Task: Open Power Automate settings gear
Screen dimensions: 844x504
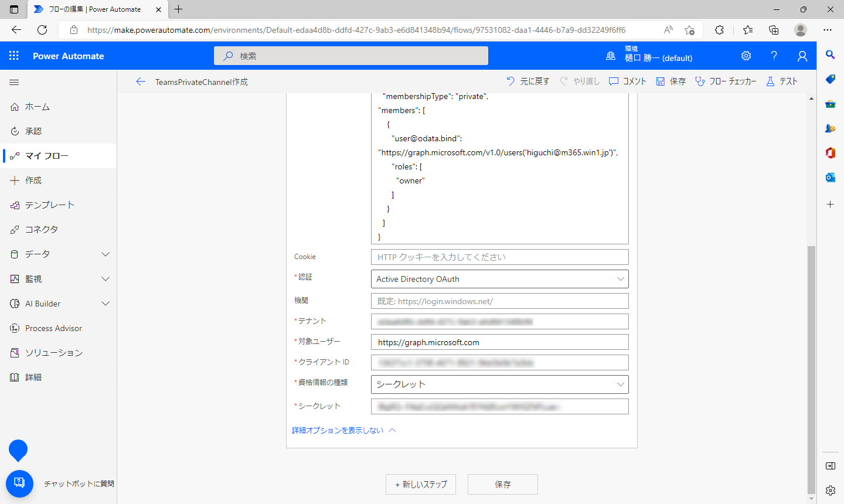Action: point(746,56)
